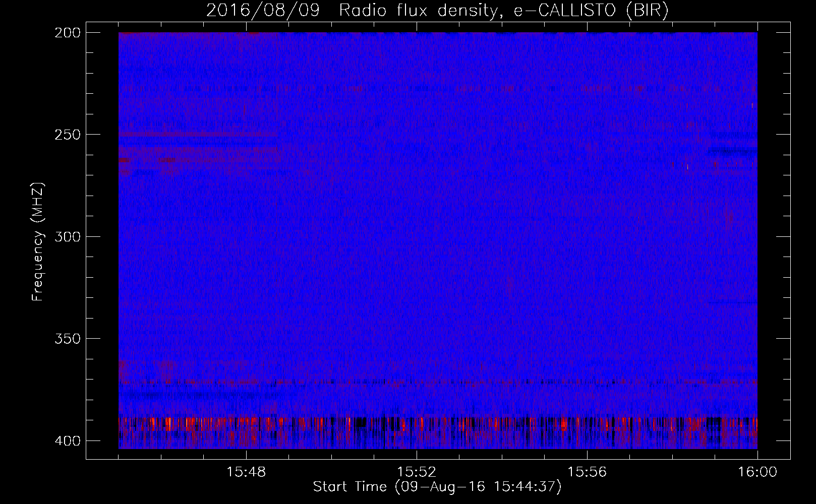
Task: Click the "Start Time (09-Aug-16 15:44:37)" label
Action: click(x=437, y=487)
